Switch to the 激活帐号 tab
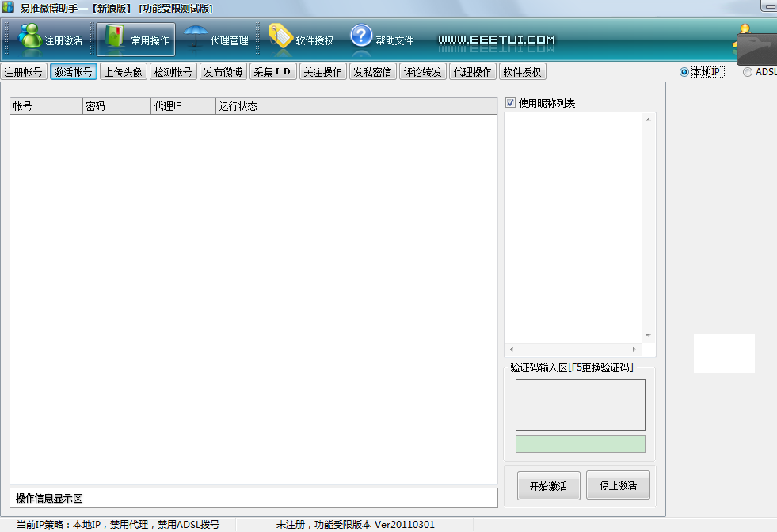 (75, 71)
